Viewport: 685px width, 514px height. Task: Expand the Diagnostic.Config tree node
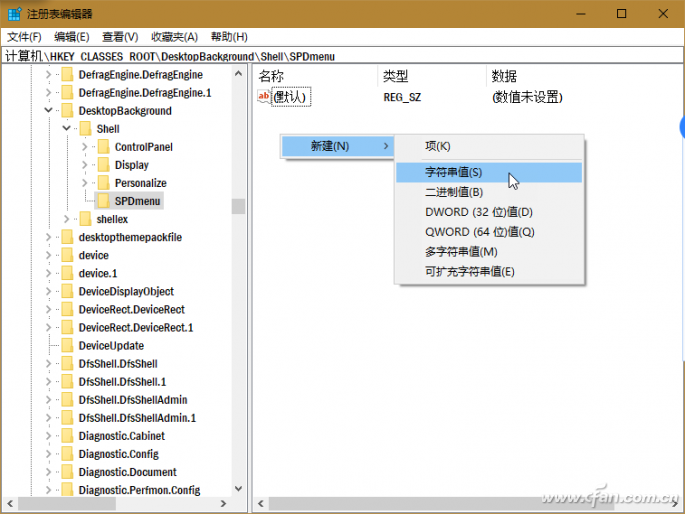click(48, 454)
